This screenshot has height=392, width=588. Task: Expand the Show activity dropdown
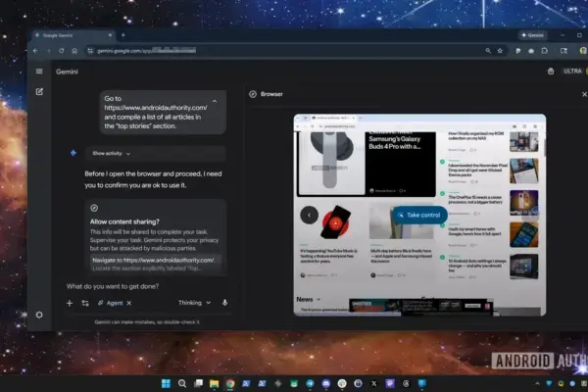[x=112, y=154]
